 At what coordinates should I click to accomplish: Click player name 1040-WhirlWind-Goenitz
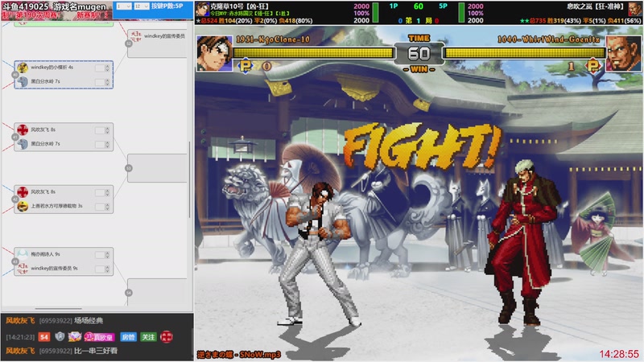pyautogui.click(x=548, y=39)
